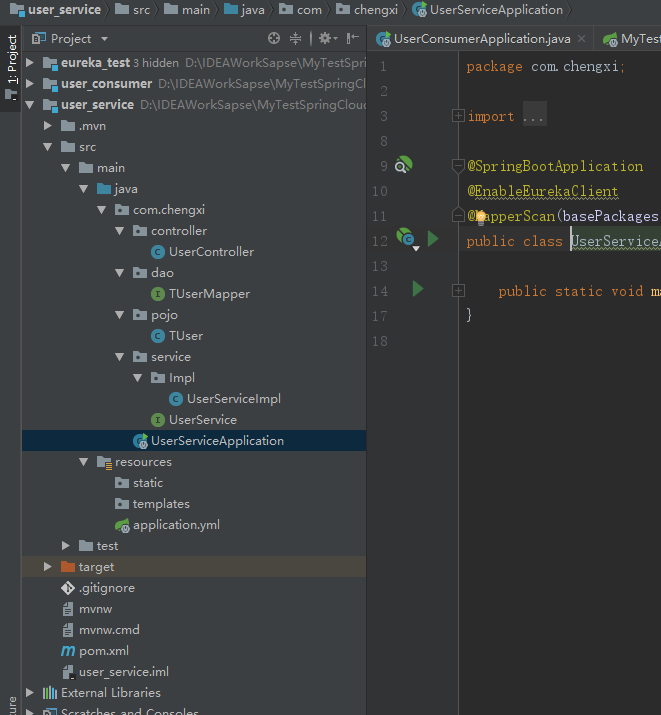Select TUserMapper interface in tree
This screenshot has height=715, width=661.
(201, 294)
